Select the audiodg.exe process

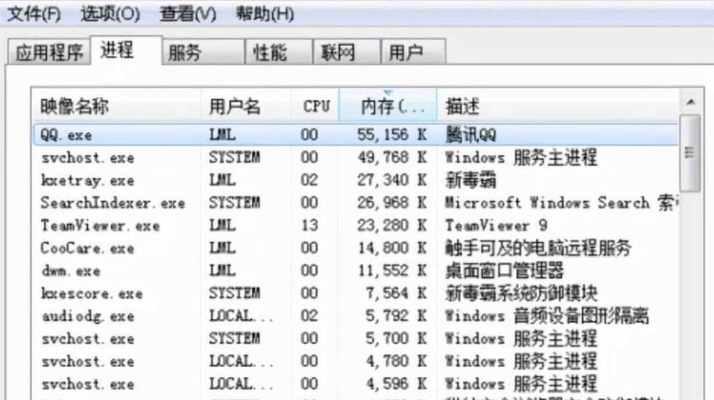click(355, 316)
